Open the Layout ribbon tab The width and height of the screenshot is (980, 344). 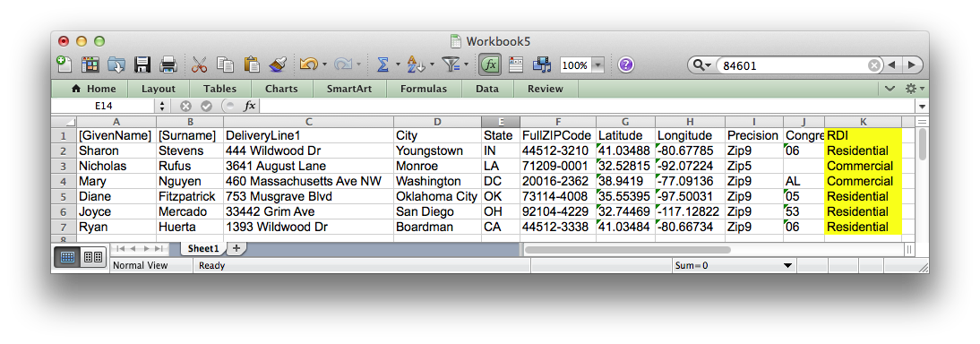(159, 89)
